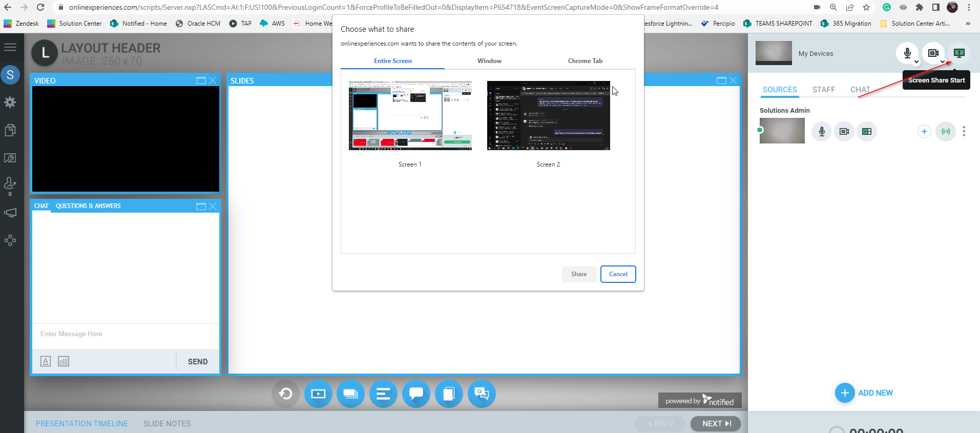The width and height of the screenshot is (980, 433).
Task: Click the video panel button in bottom dock
Action: point(318,394)
